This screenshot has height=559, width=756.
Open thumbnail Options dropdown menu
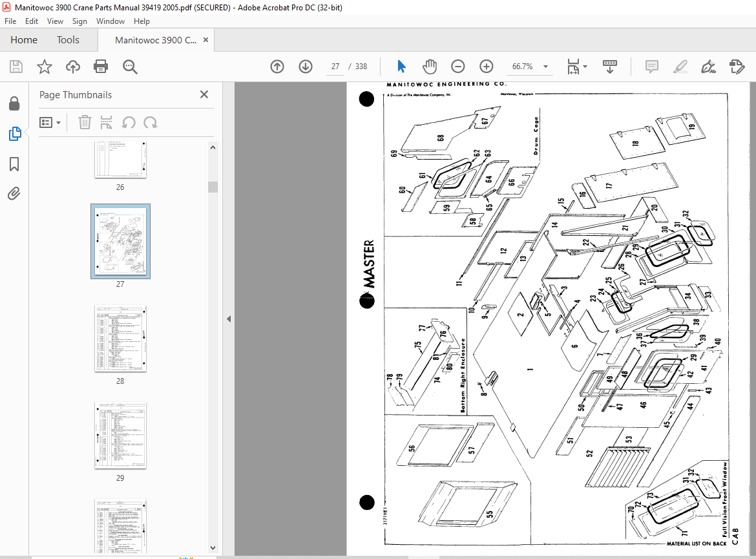[x=50, y=123]
